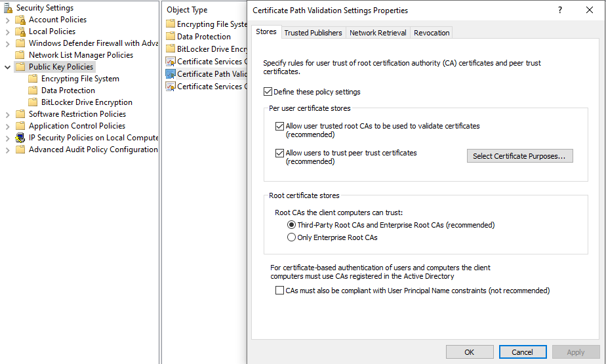Select Local Policies tree label

52,31
